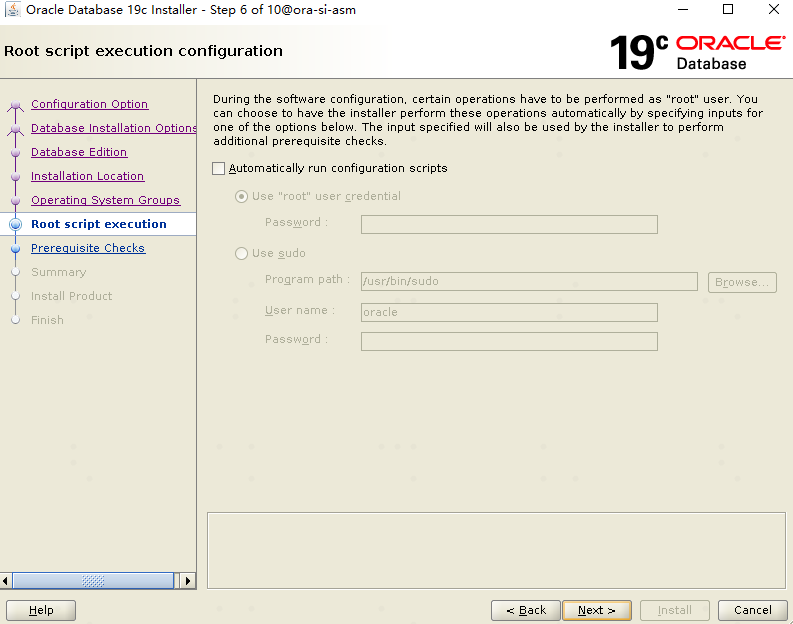
Task: Cancel the installer with Cancel button
Action: pyautogui.click(x=753, y=610)
